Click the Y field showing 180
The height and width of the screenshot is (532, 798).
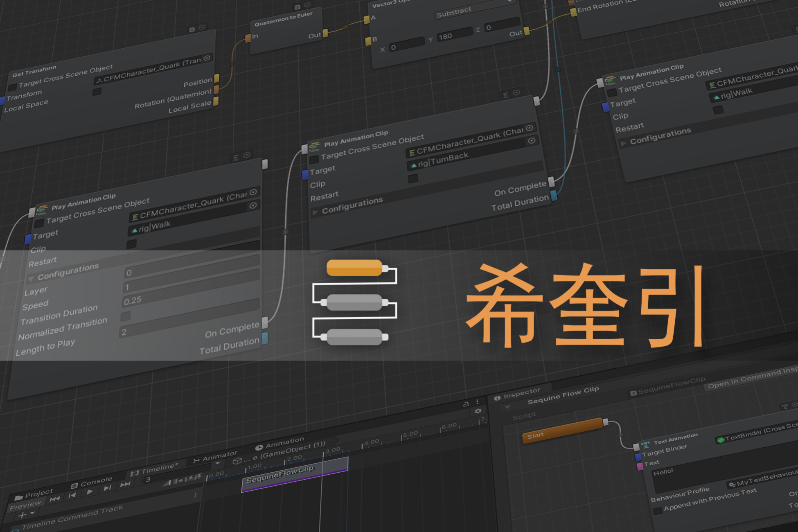[455, 34]
